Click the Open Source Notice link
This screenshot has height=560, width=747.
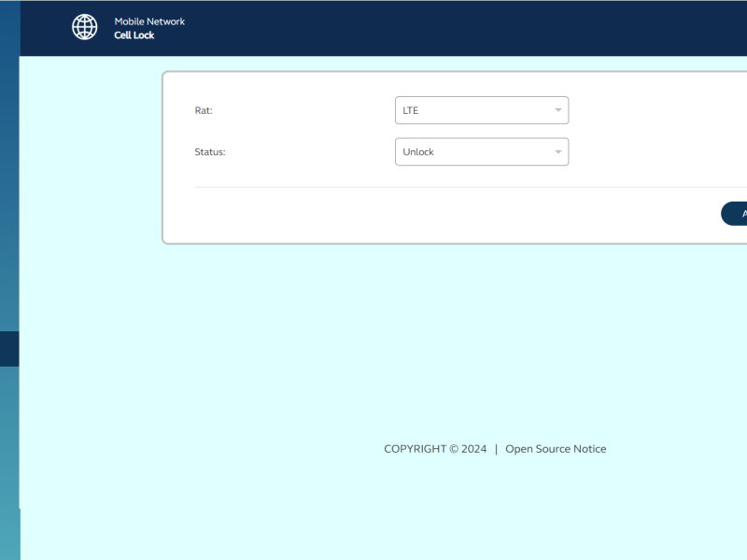[556, 449]
